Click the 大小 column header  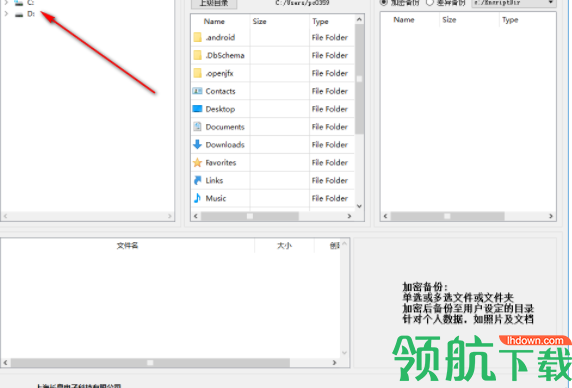(x=284, y=245)
